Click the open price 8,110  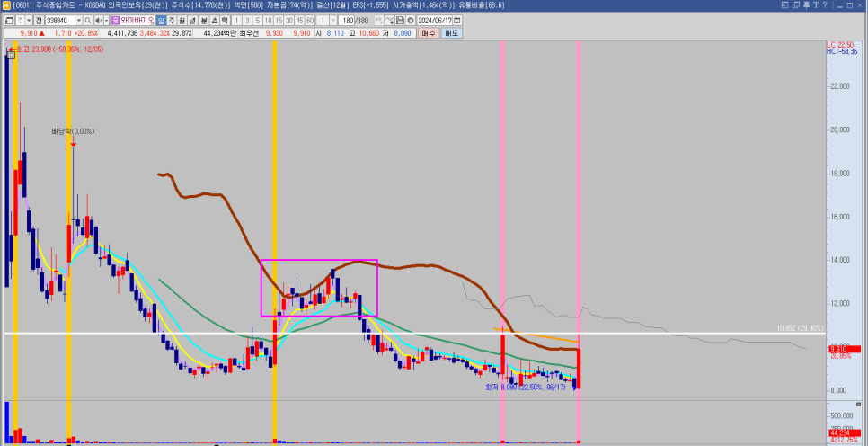(x=334, y=33)
